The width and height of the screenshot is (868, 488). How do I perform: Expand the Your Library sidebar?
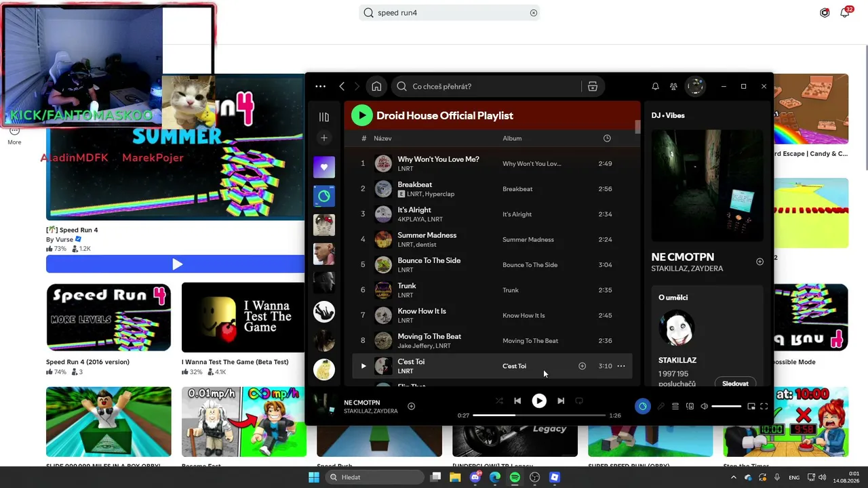click(x=324, y=117)
